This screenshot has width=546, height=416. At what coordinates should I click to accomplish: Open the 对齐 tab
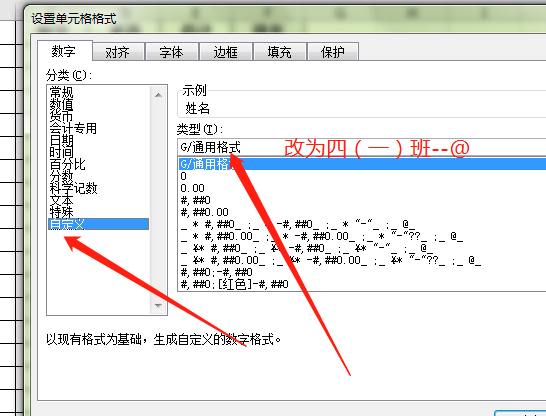[118, 52]
